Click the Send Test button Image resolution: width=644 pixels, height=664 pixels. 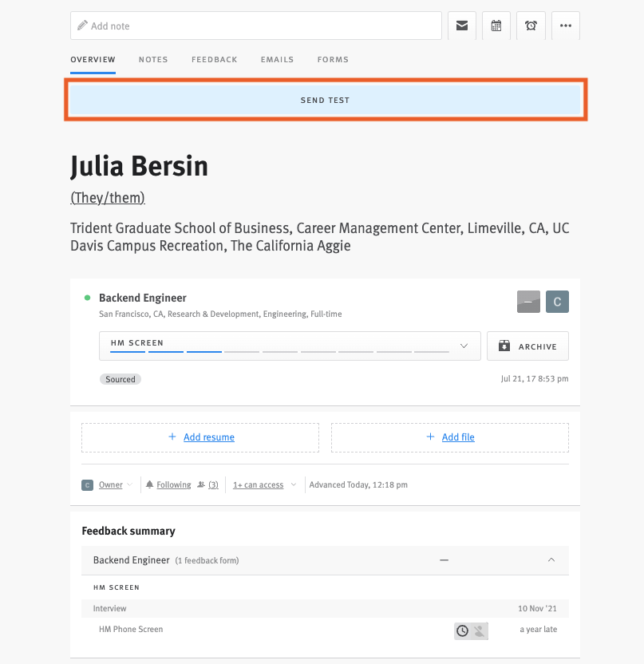coord(325,101)
